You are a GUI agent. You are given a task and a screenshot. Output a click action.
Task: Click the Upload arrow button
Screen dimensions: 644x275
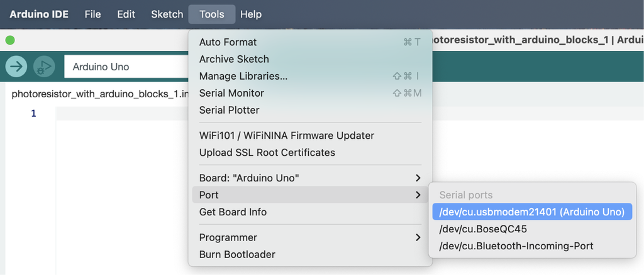(x=16, y=66)
